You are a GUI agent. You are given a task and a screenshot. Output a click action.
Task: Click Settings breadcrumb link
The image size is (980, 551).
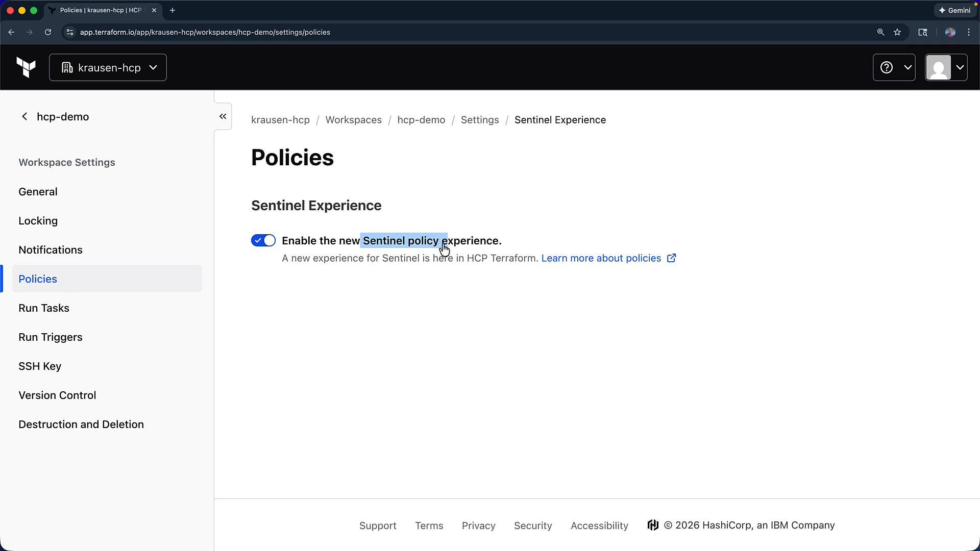click(x=480, y=120)
